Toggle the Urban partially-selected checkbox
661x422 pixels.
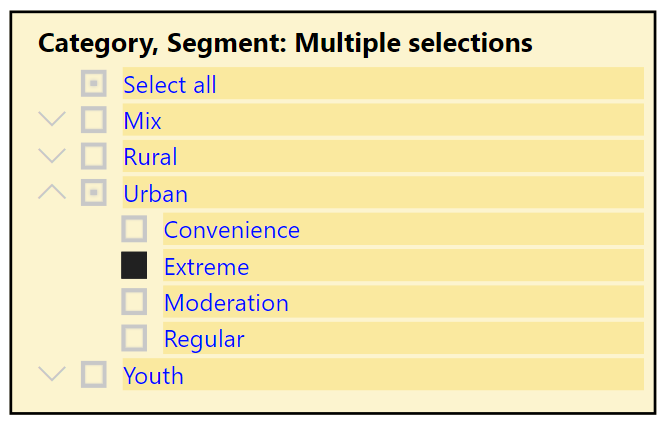(94, 193)
